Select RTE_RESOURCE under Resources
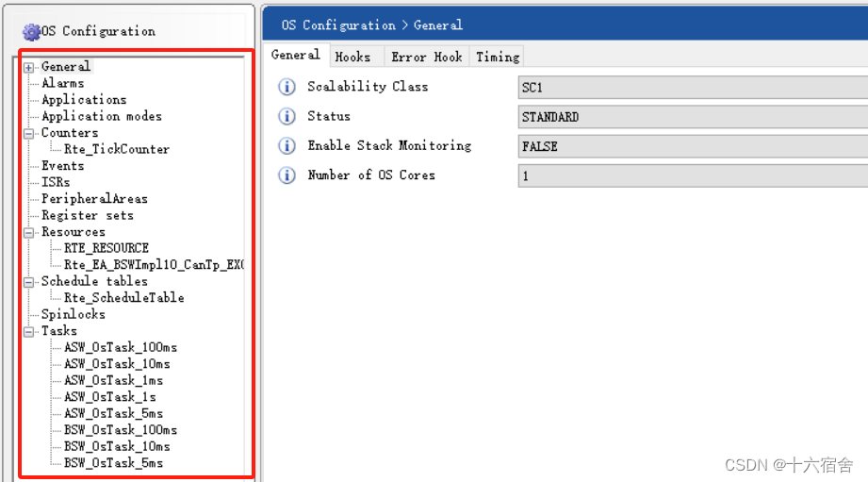The height and width of the screenshot is (482, 868). [106, 248]
